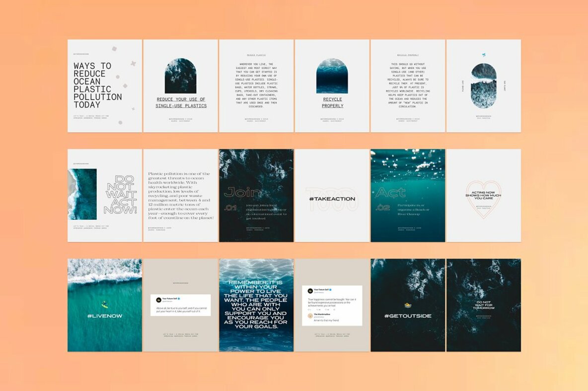Open the underlined RECYCLE PROPERLY link

pos(332,102)
